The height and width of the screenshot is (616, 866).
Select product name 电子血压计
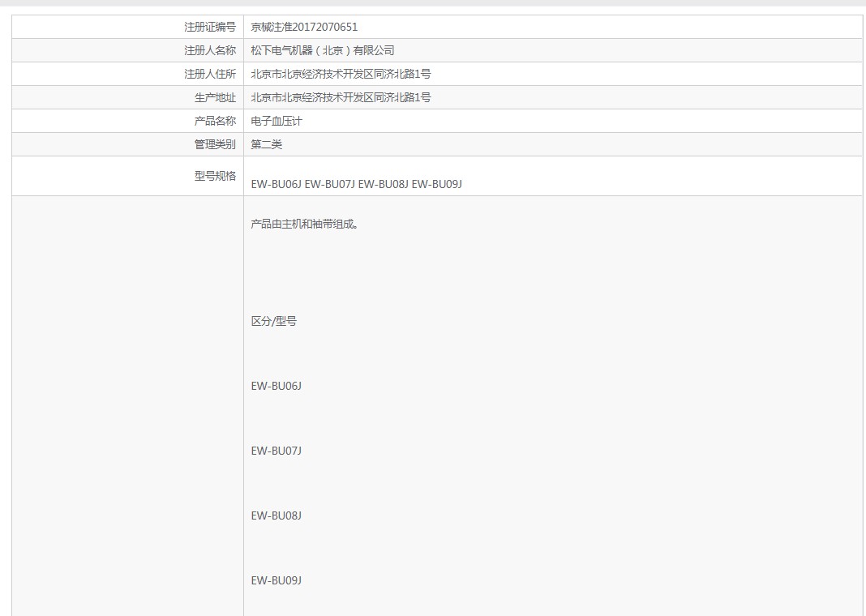tap(277, 122)
